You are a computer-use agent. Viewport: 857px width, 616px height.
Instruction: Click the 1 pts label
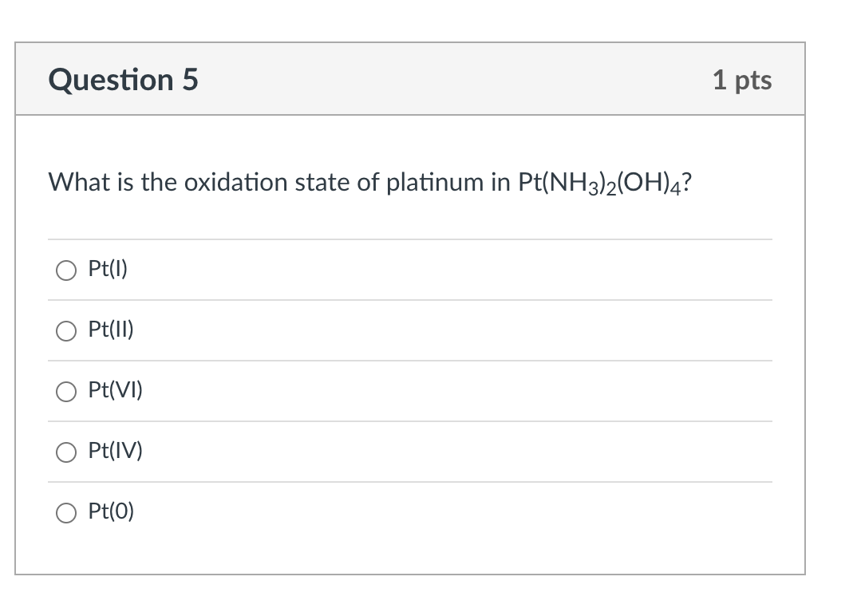[x=742, y=80]
